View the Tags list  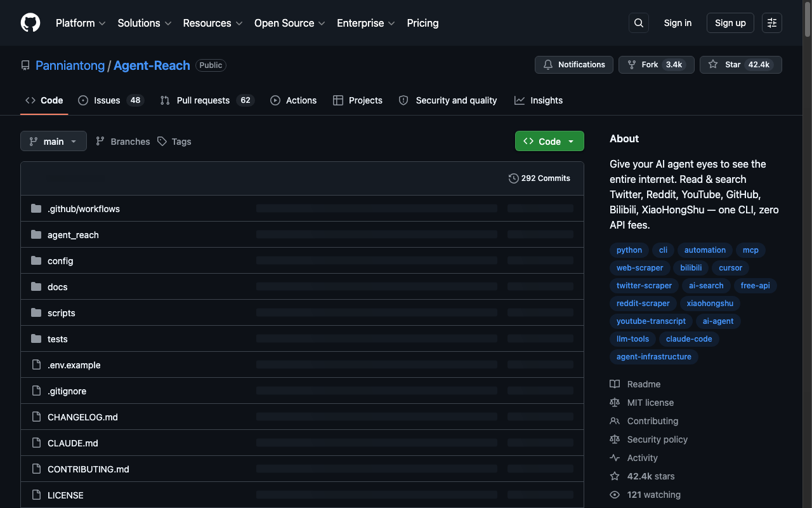pyautogui.click(x=174, y=141)
